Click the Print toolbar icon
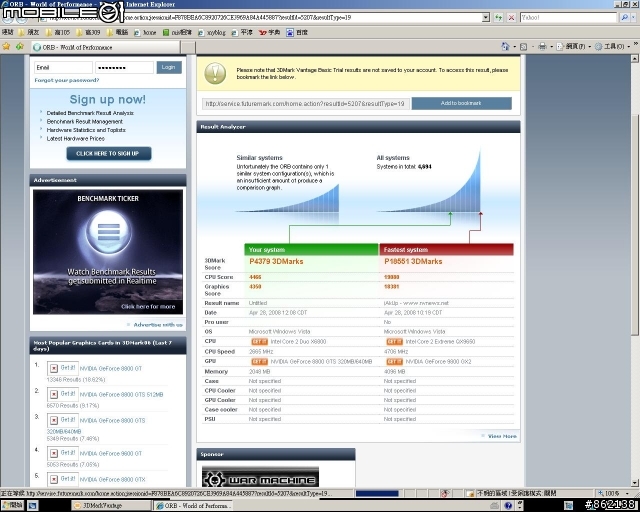 [x=542, y=47]
